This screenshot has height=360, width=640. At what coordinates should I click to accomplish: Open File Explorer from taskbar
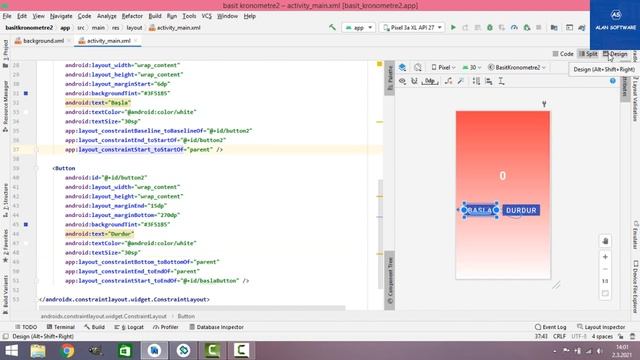pyautogui.click(x=38, y=351)
